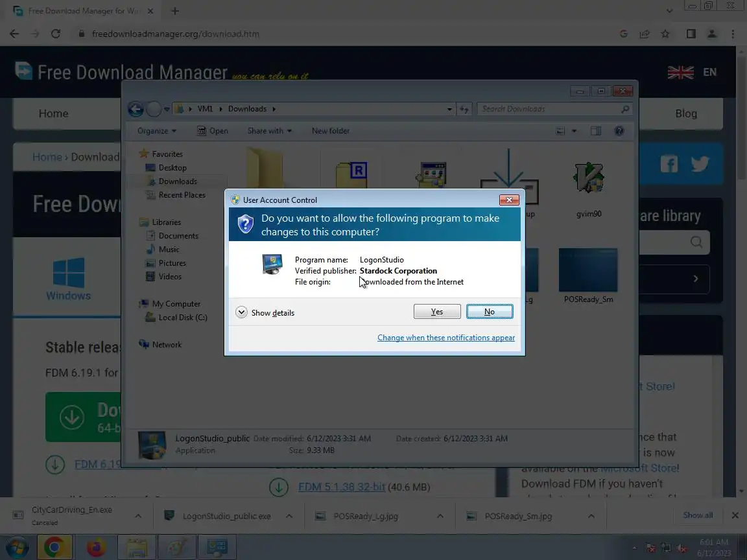Click the change view icon in Explorer
The width and height of the screenshot is (747, 560).
pos(561,131)
